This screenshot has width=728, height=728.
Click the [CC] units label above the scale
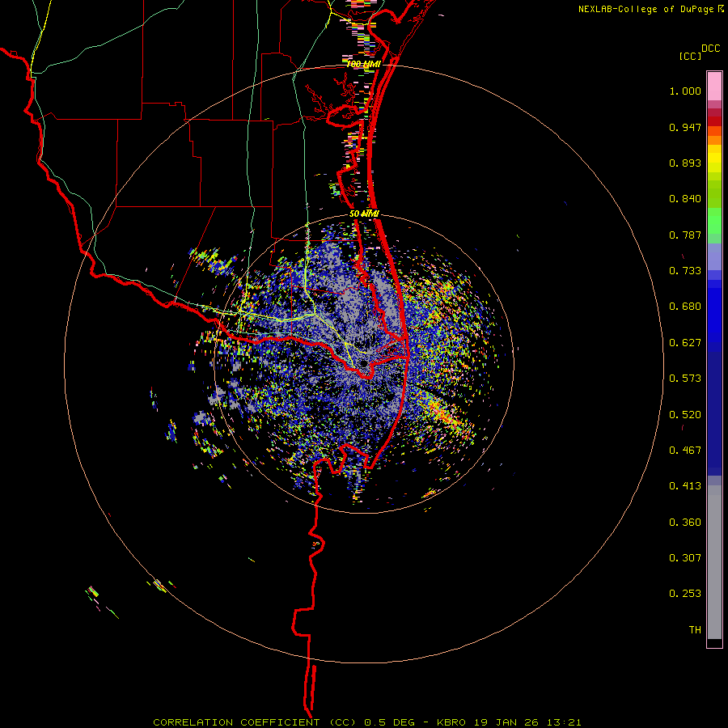690,56
